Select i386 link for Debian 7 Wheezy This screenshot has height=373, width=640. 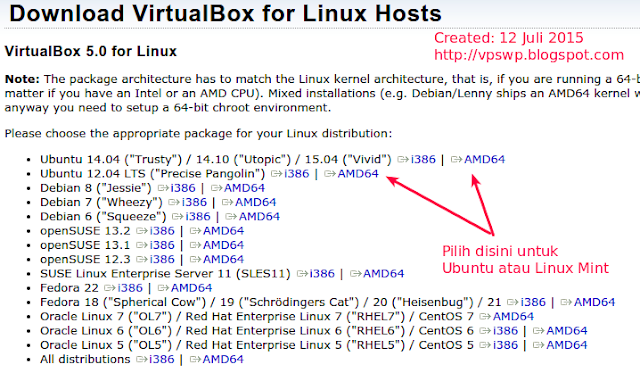194,202
